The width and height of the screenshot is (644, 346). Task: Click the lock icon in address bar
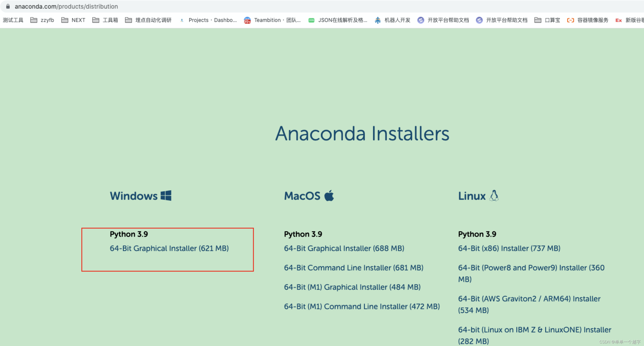8,6
